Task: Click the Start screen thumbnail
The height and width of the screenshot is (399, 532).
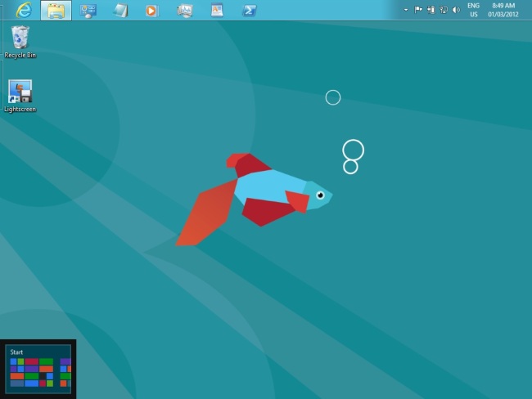Action: pos(38,370)
